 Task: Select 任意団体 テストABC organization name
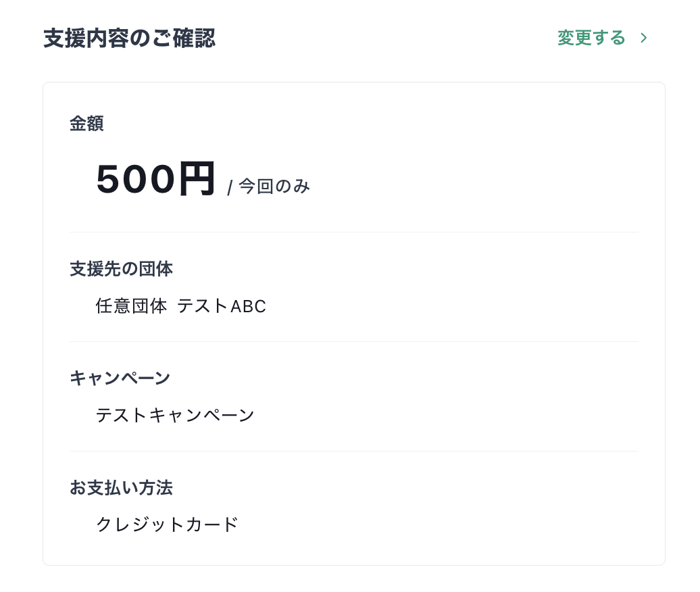click(181, 306)
